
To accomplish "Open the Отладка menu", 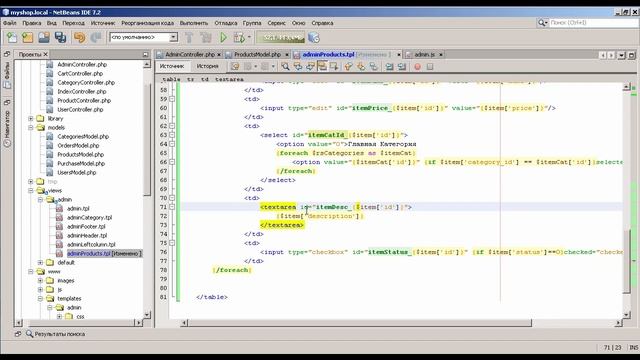I will tap(226, 23).
